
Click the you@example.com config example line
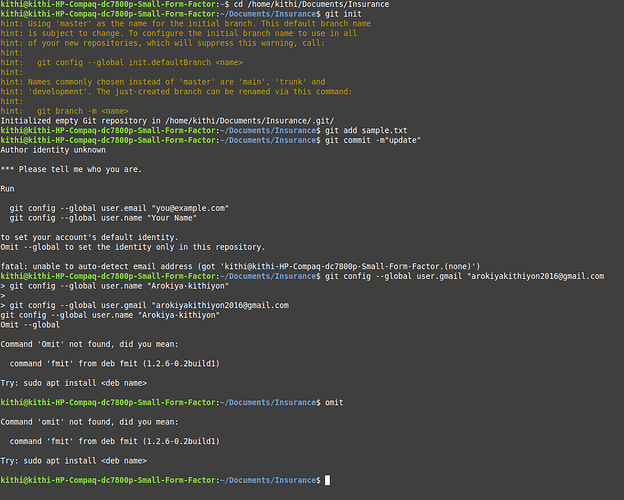tap(119, 208)
